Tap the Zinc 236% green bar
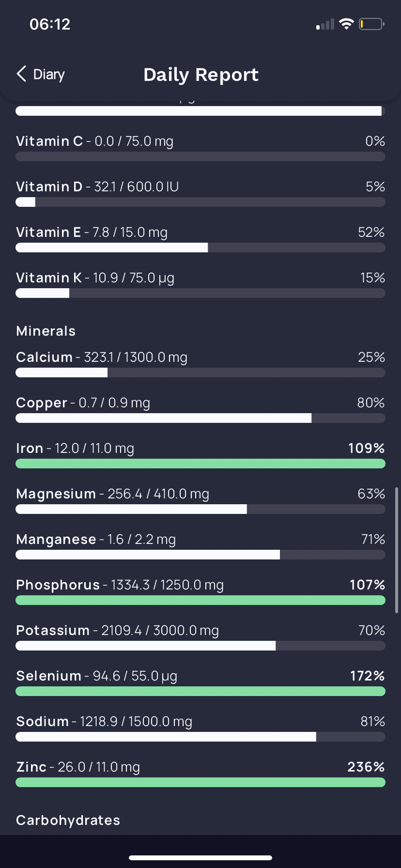The image size is (401, 868). coord(200,782)
